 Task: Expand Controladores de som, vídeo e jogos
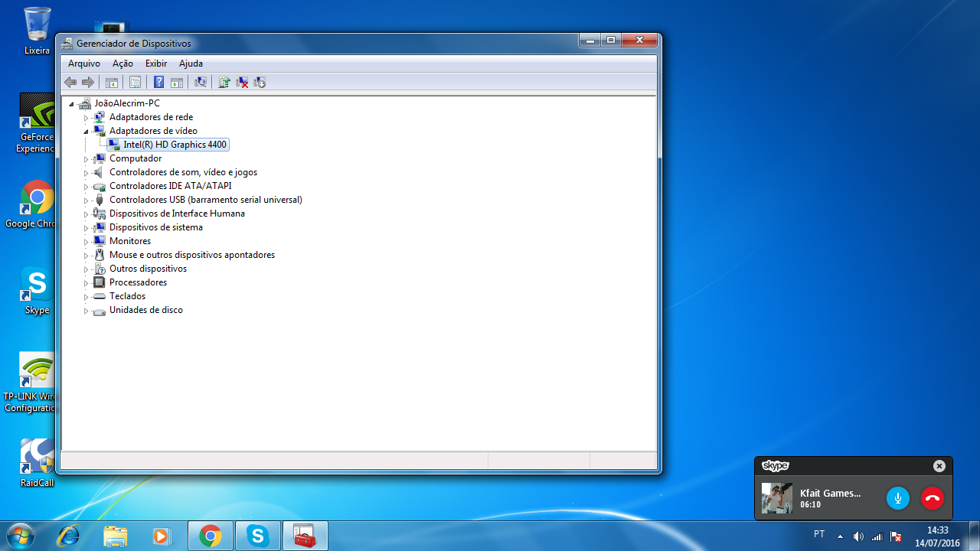[x=86, y=172]
